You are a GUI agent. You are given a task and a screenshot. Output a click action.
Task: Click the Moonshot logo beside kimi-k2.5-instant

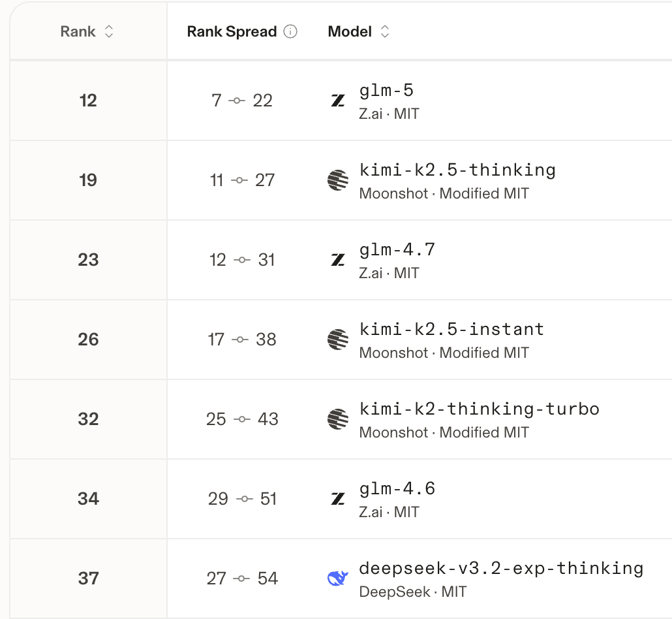[x=338, y=340]
